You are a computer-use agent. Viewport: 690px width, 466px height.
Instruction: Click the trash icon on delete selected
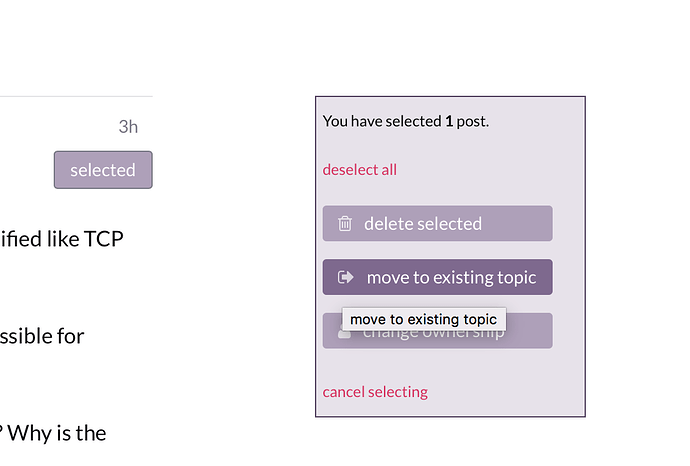click(x=345, y=224)
